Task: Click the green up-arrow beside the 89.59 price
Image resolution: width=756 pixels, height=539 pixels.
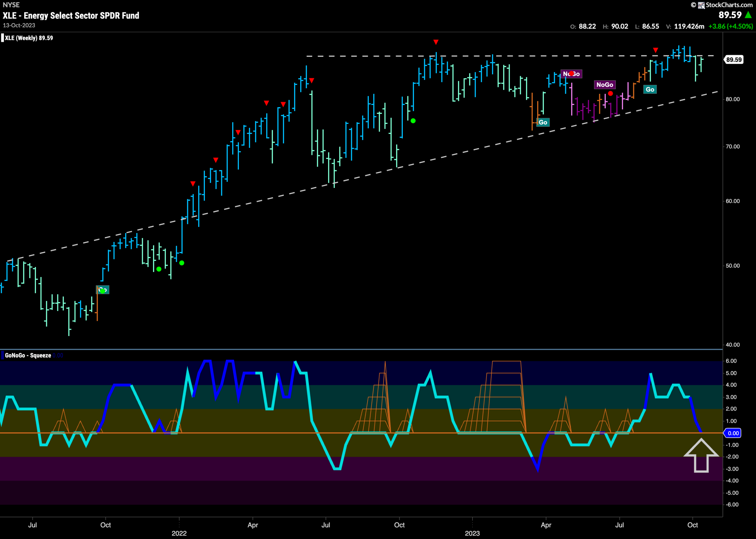Action: (748, 15)
